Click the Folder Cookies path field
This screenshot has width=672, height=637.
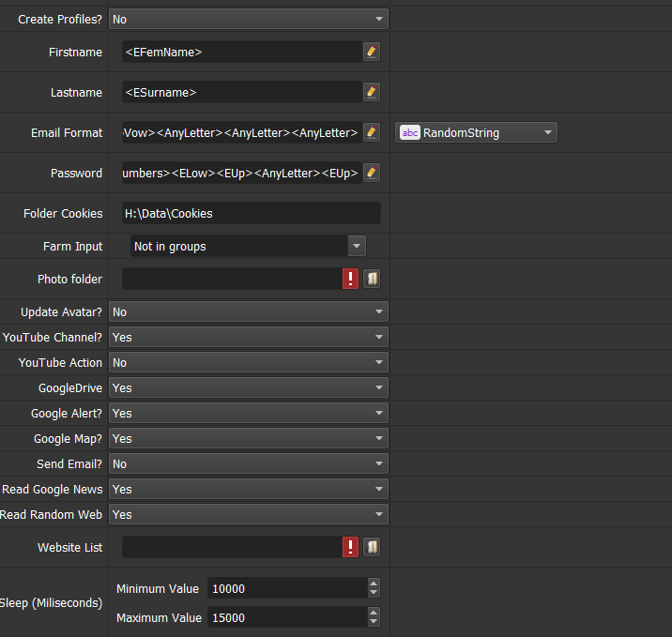click(252, 213)
